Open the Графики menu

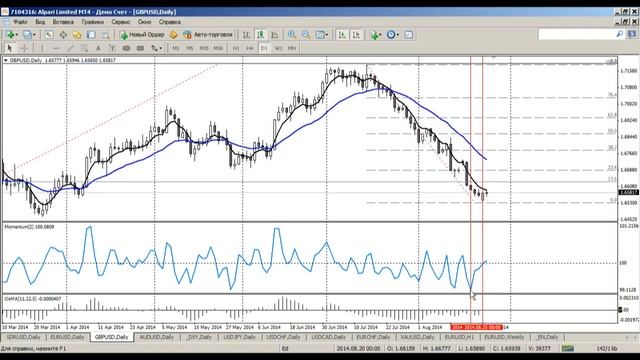pyautogui.click(x=93, y=22)
